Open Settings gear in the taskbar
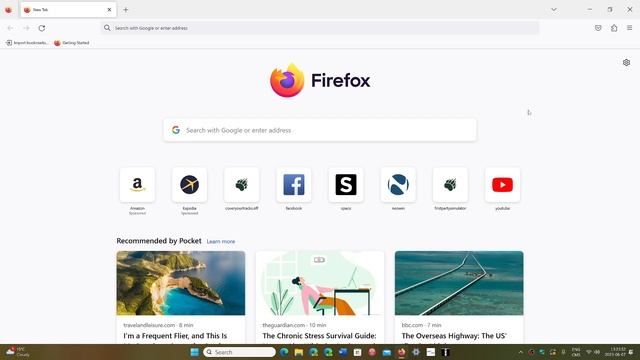 click(416, 352)
